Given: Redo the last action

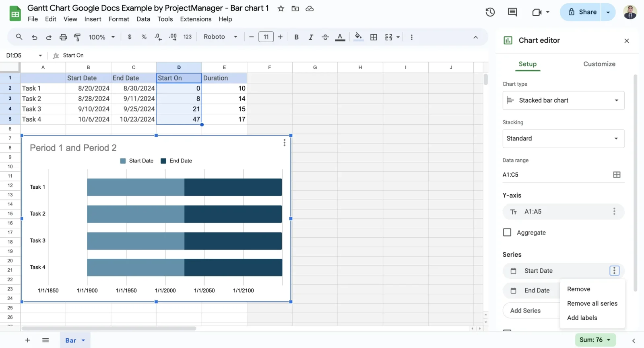Looking at the screenshot, I should click(x=49, y=37).
